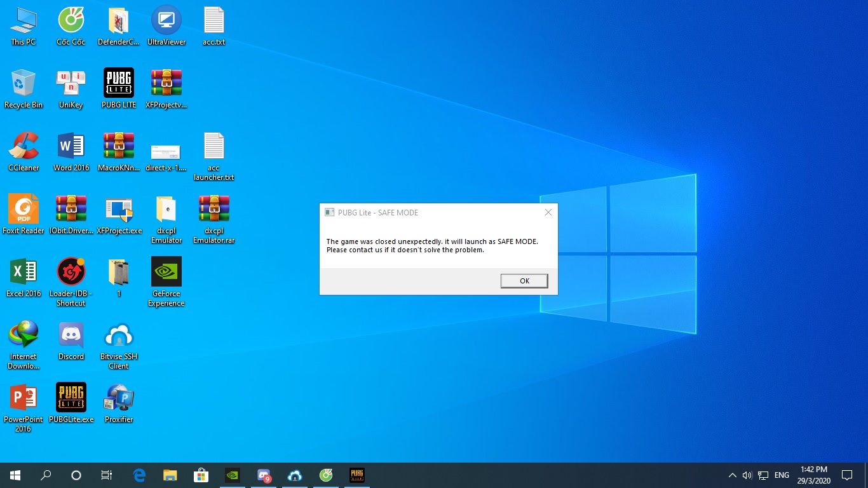
Task: Open the volume control in the tray
Action: click(x=747, y=475)
